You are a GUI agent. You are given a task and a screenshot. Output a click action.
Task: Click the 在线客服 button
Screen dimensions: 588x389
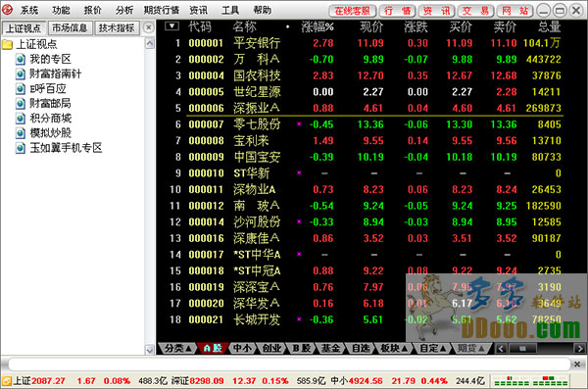tap(352, 11)
